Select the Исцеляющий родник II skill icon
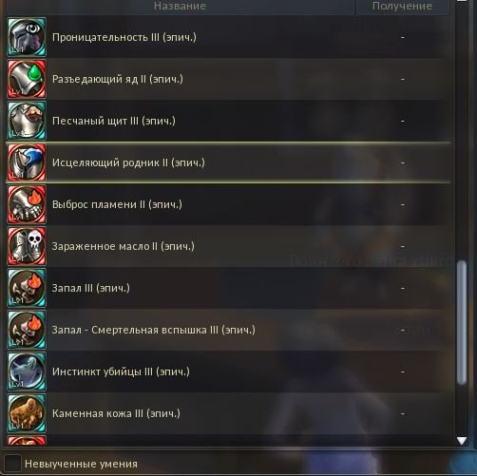Image resolution: width=477 pixels, height=476 pixels. [27, 163]
